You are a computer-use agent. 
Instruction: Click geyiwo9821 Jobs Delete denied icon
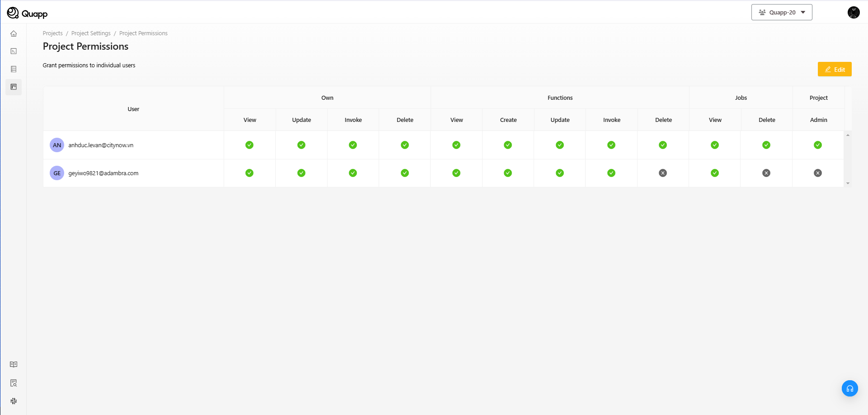766,173
